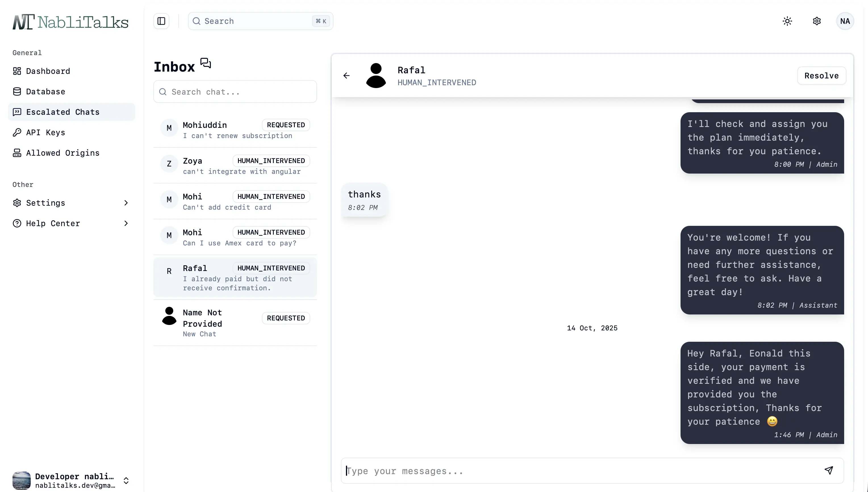Click the NabliTalks logo
Image resolution: width=868 pixels, height=492 pixels.
coord(70,22)
